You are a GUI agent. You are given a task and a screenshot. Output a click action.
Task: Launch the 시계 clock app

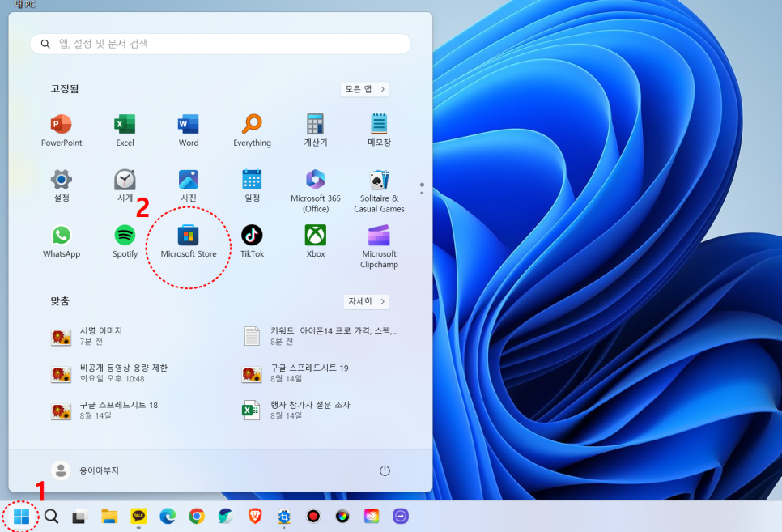coord(125,185)
